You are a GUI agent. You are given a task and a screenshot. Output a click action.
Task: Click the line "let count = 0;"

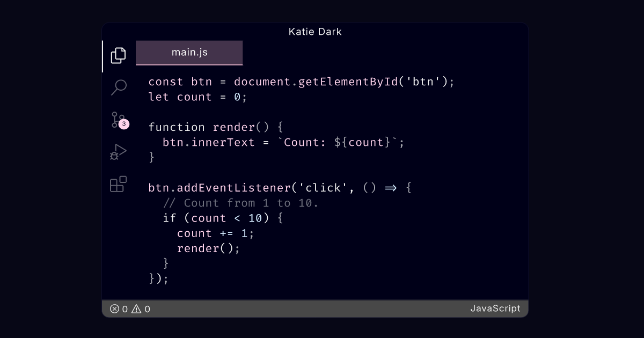[197, 97]
